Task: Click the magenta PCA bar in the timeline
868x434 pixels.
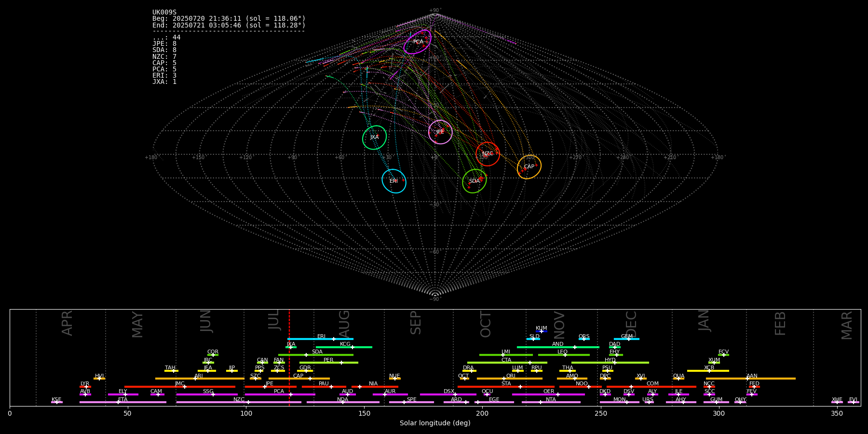Action: click(x=280, y=394)
